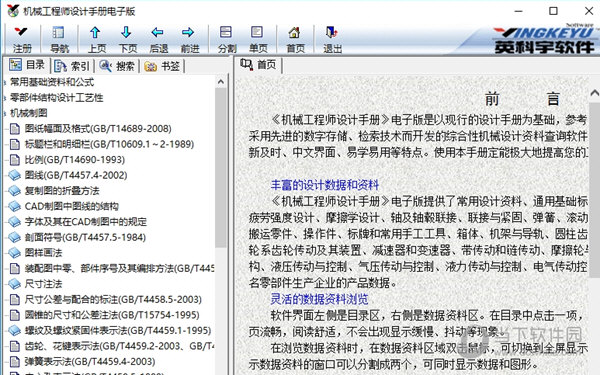
Task: Open 比例(GB/T14690-1993) entry
Action: (75, 160)
